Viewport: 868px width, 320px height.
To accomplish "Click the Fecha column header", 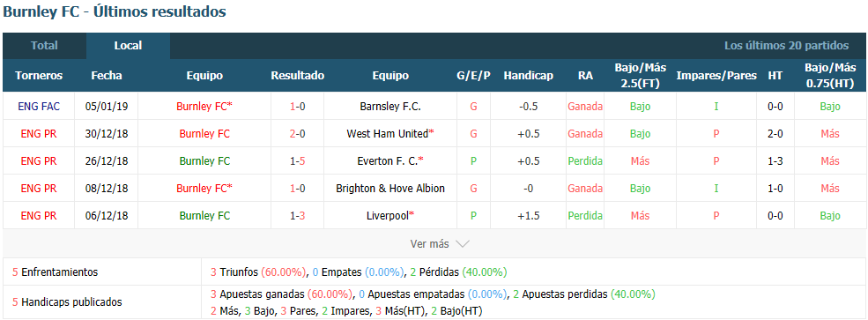I will (107, 76).
